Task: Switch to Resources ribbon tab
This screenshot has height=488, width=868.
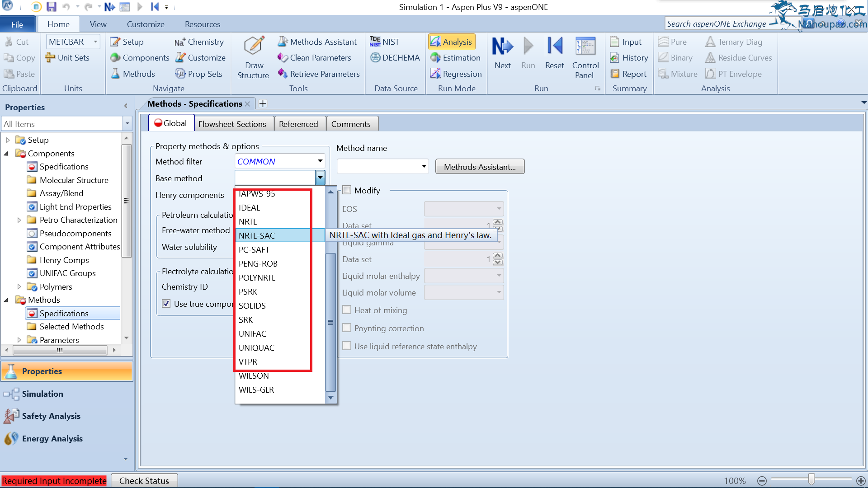Action: [203, 24]
